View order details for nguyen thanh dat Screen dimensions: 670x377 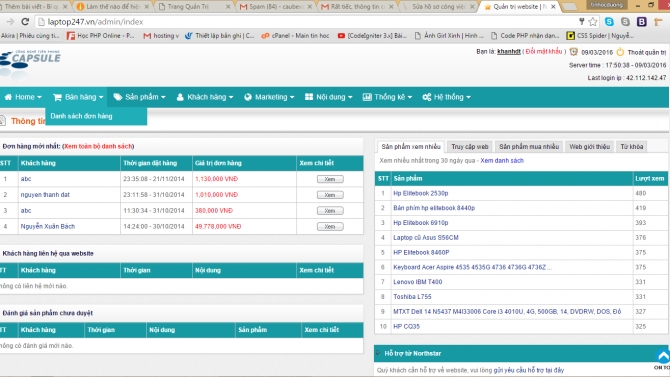pyautogui.click(x=330, y=195)
